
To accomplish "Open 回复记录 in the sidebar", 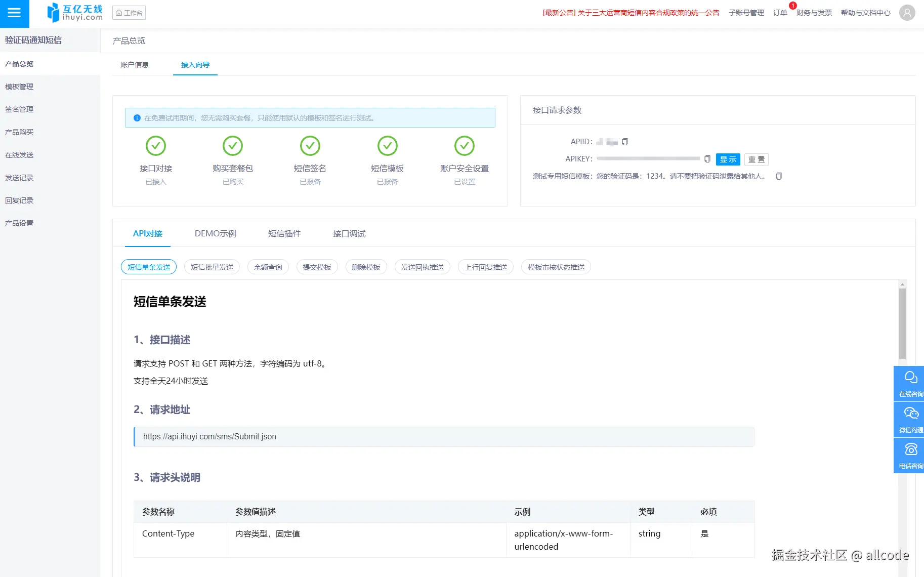I will [x=50, y=200].
